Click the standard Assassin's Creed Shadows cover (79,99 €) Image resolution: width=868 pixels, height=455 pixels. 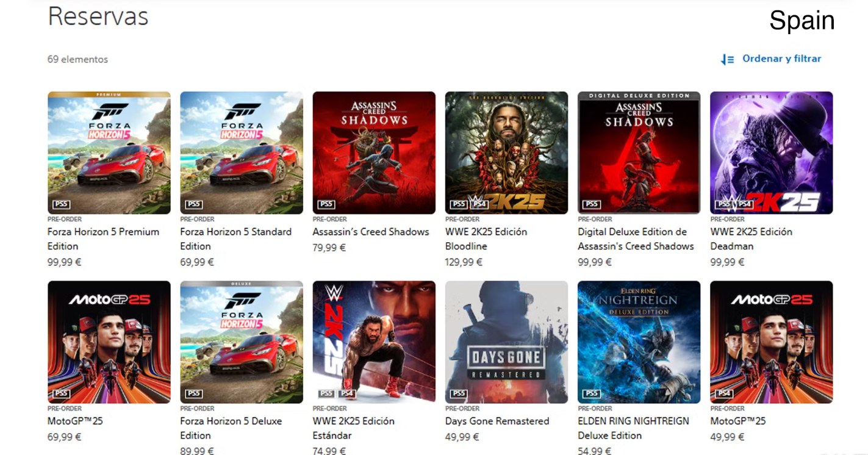tap(374, 152)
